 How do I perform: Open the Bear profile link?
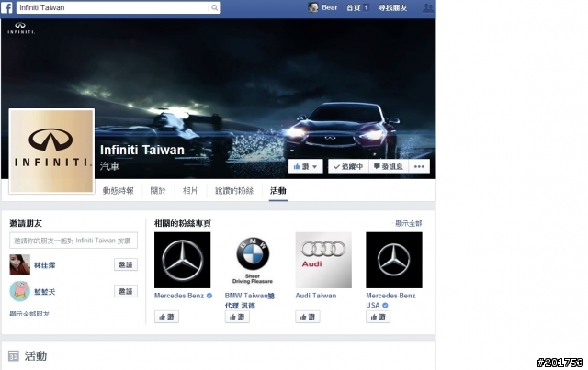(329, 7)
